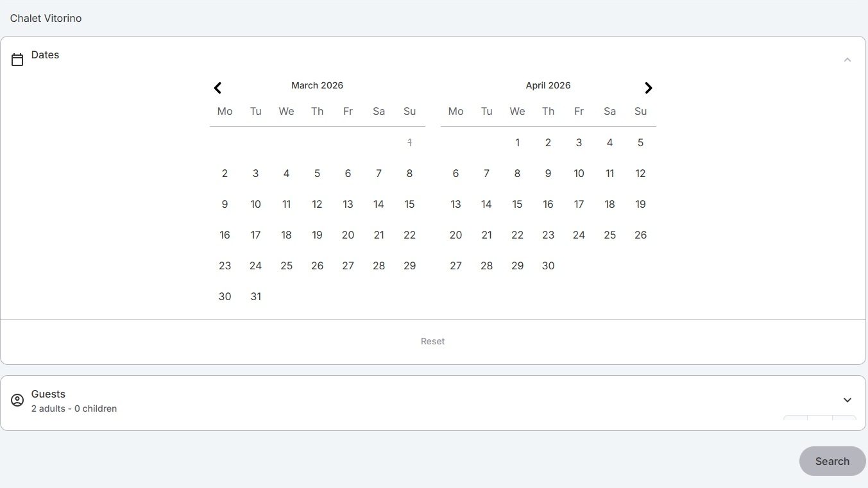The height and width of the screenshot is (488, 868).
Task: Click March 2 date cell
Action: pyautogui.click(x=225, y=174)
